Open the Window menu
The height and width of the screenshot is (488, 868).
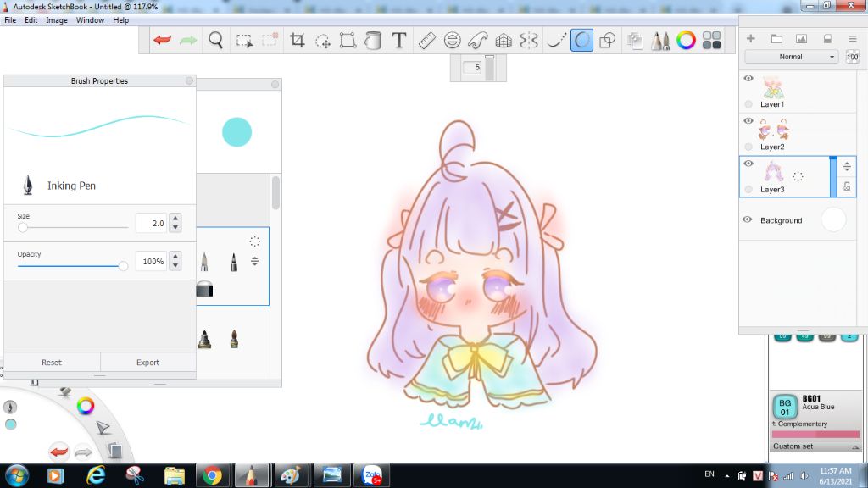pos(90,20)
